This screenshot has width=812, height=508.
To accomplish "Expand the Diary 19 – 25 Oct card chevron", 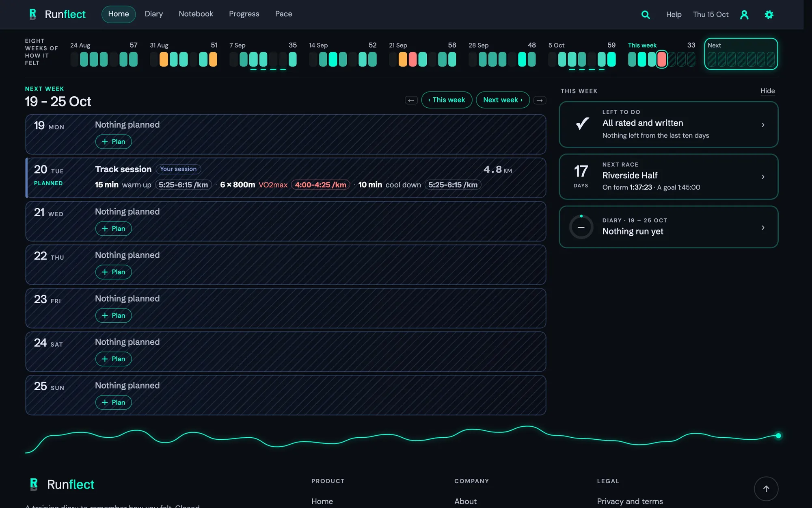I will tap(763, 228).
